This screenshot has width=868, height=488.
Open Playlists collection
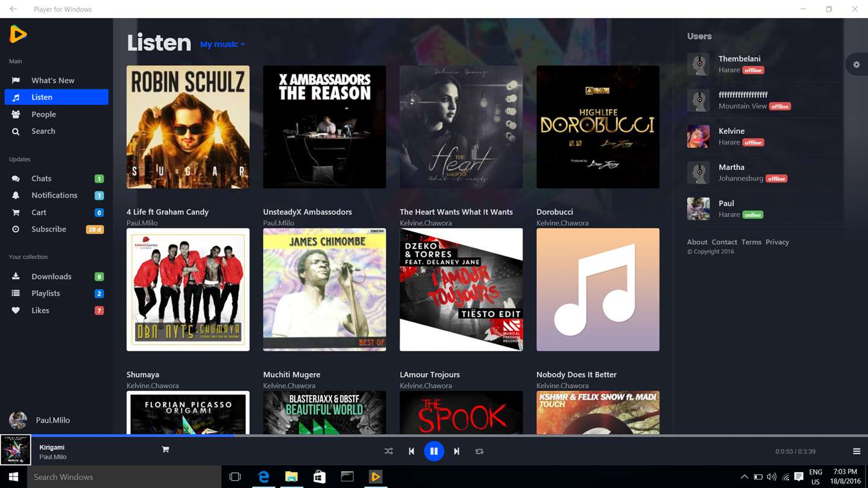tap(56, 293)
